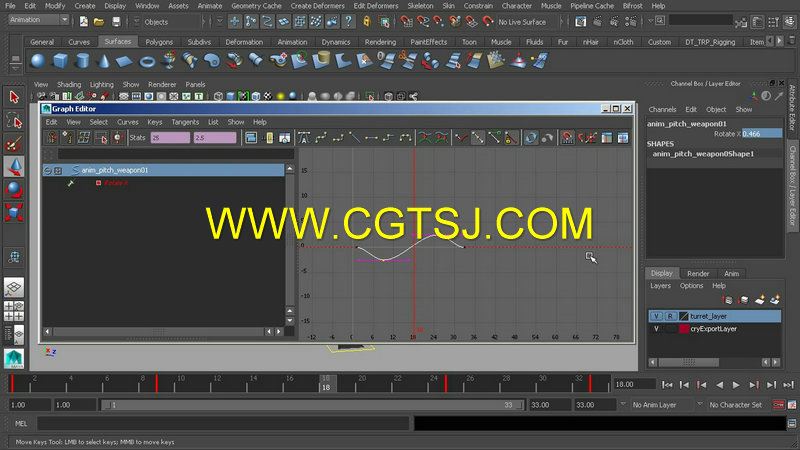Select the Scale tool cube icon
This screenshot has width=800, height=450.
click(14, 212)
